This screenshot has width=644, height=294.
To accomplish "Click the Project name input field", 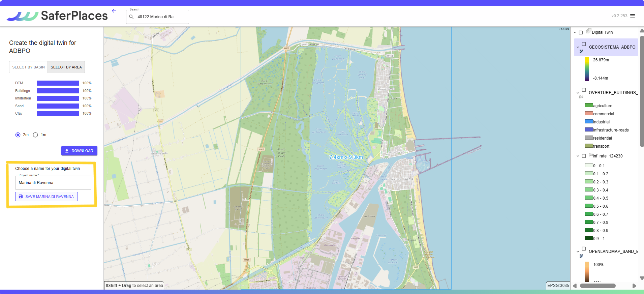I will [53, 183].
